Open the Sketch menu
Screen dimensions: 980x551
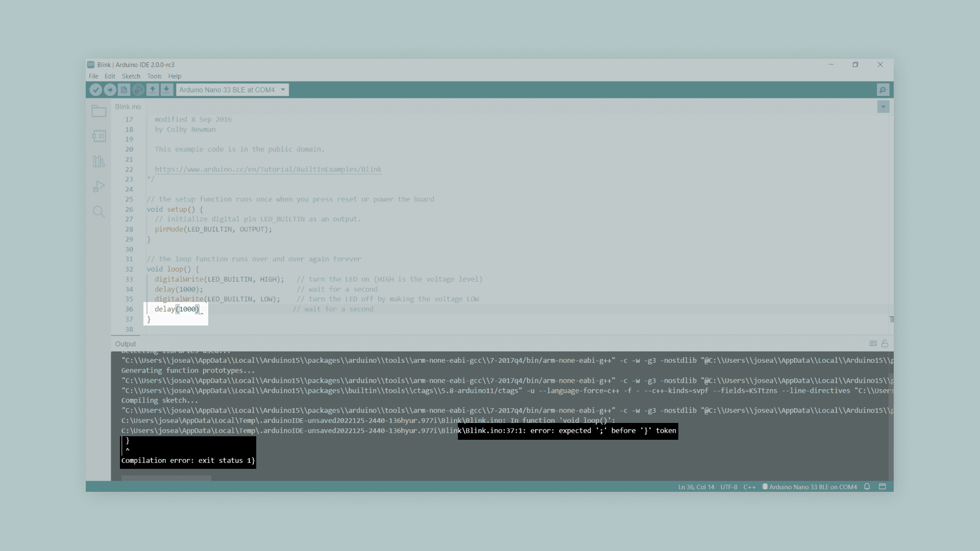point(131,76)
